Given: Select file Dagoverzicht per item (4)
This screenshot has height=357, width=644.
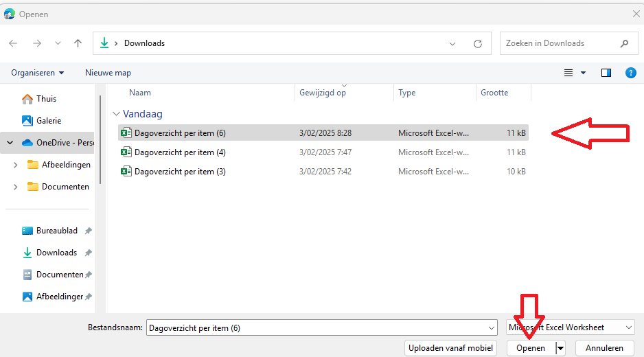Looking at the screenshot, I should [x=180, y=152].
